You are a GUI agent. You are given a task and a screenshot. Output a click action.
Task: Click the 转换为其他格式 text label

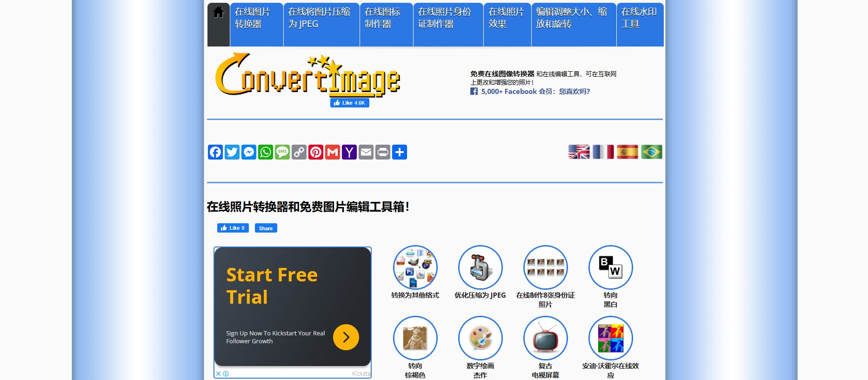(415, 295)
